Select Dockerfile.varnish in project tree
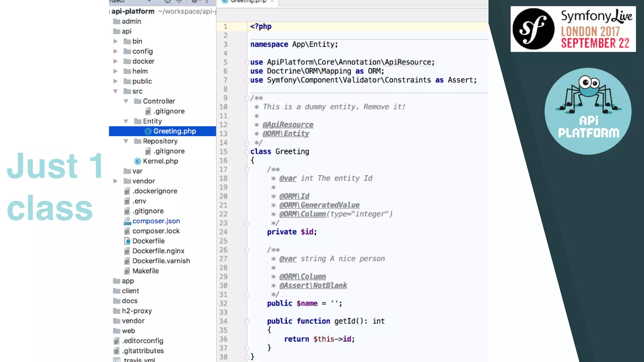Image resolution: width=644 pixels, height=362 pixels. [x=161, y=261]
